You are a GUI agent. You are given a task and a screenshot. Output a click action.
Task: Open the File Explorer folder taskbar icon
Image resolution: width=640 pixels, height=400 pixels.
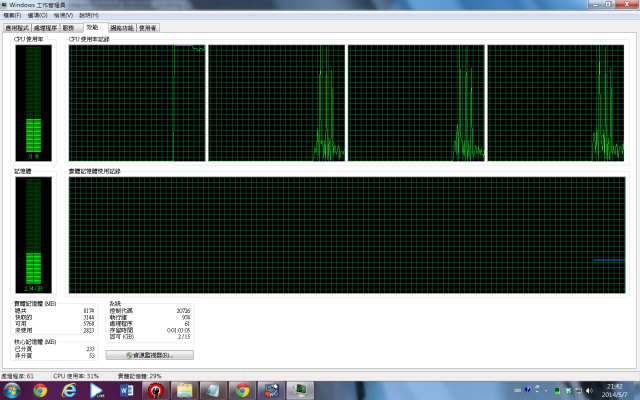(x=184, y=391)
